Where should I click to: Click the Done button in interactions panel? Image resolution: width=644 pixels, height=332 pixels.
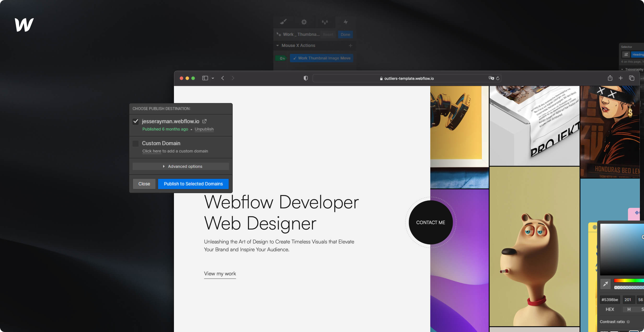pos(345,34)
